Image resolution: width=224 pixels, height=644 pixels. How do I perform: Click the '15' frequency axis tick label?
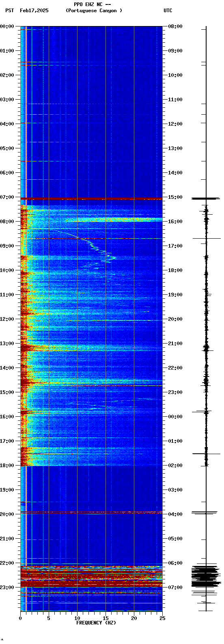click(x=106, y=618)
